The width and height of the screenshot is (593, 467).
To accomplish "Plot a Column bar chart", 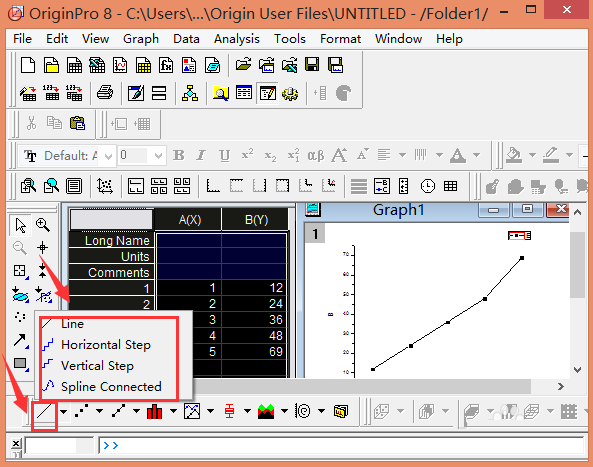I will coord(155,411).
